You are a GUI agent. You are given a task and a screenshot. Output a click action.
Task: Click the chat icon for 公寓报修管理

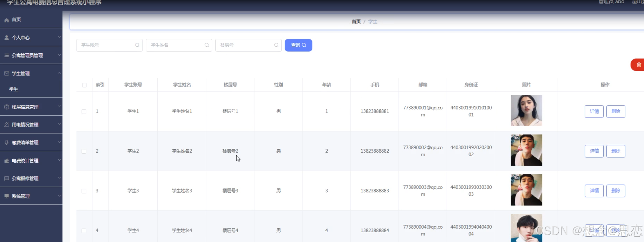pos(7,178)
